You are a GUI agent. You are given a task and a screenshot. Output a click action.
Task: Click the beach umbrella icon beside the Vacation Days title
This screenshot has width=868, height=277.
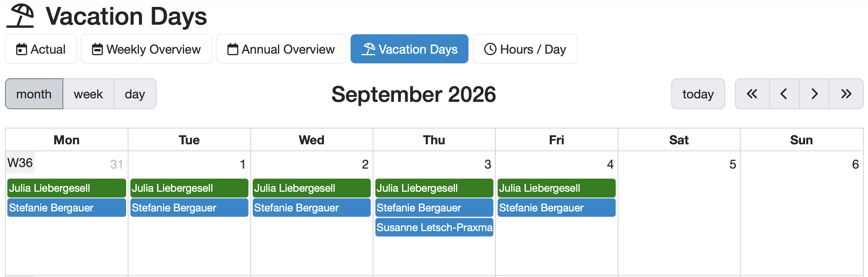(20, 16)
